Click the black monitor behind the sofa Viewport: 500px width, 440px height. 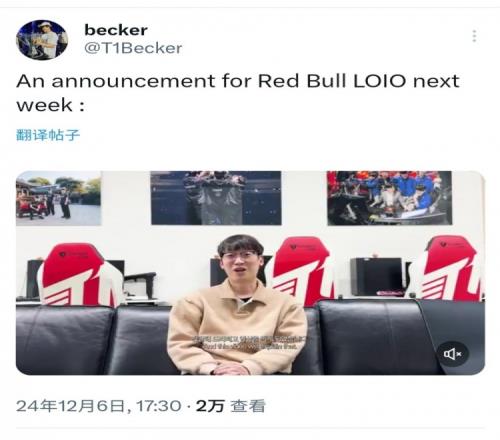(376, 277)
